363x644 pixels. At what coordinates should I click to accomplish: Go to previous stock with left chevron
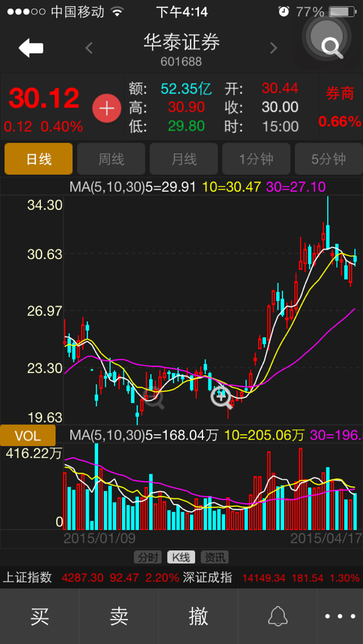[89, 48]
